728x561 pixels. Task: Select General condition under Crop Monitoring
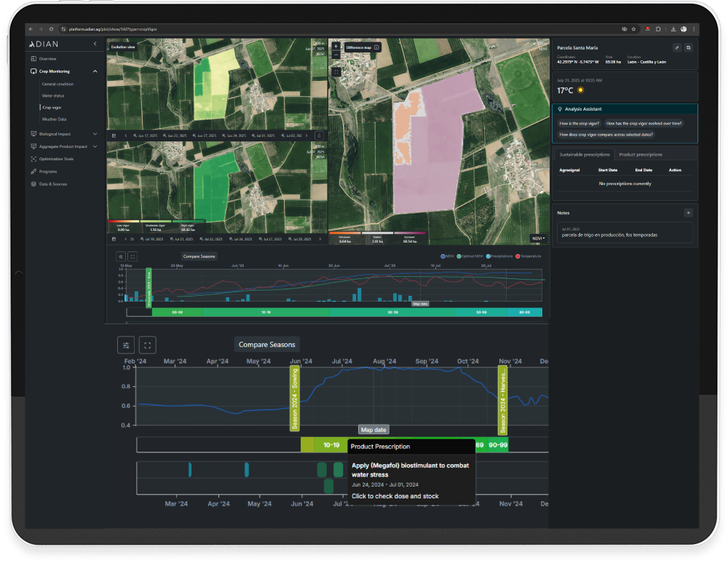tap(58, 84)
